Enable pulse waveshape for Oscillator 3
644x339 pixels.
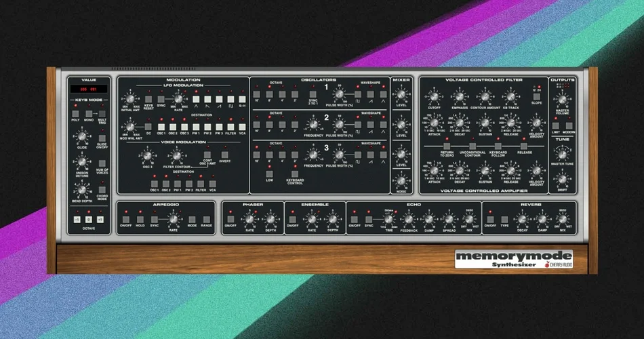pos(358,155)
